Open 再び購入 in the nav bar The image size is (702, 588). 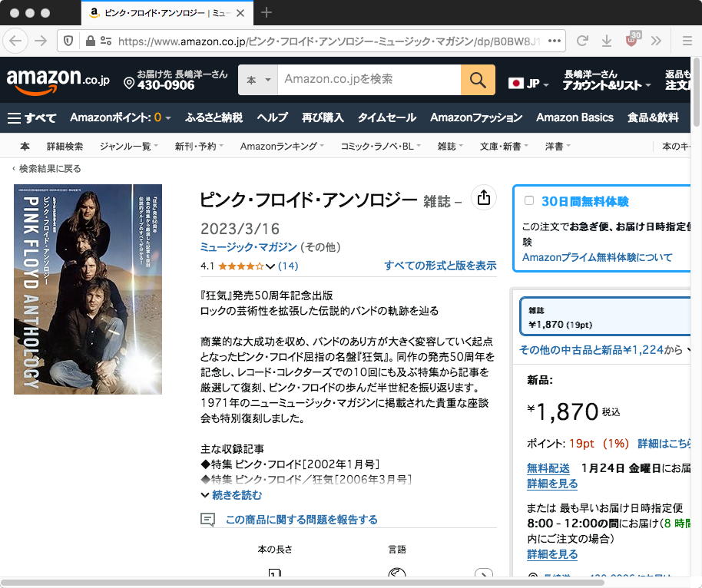323,117
